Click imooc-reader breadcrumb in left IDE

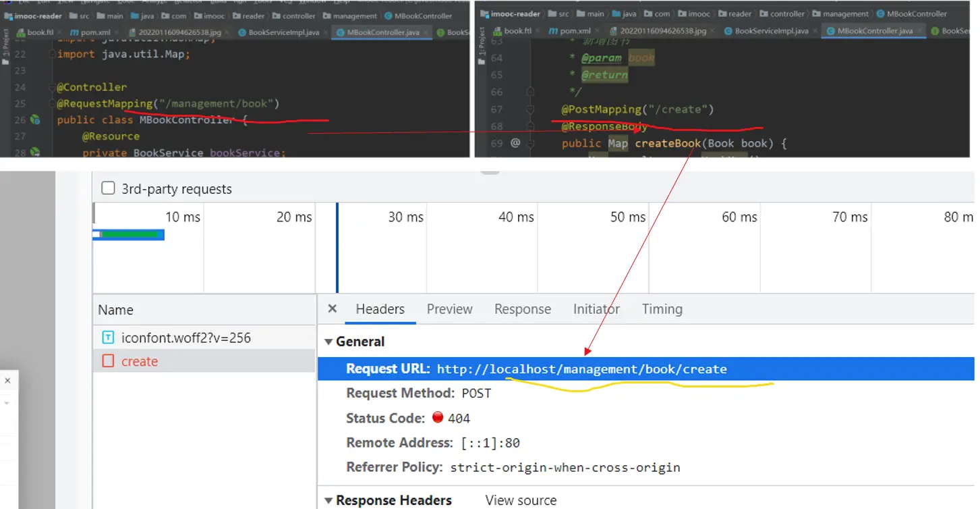[x=33, y=16]
